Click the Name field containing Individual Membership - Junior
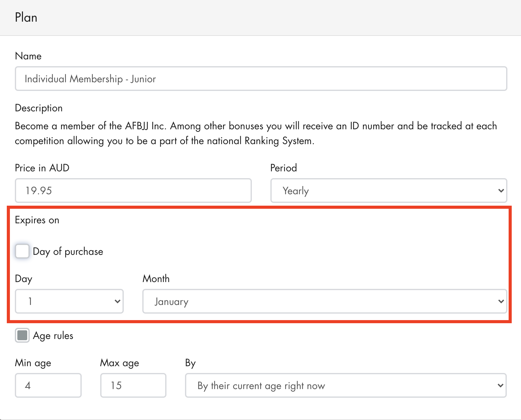 click(x=261, y=79)
